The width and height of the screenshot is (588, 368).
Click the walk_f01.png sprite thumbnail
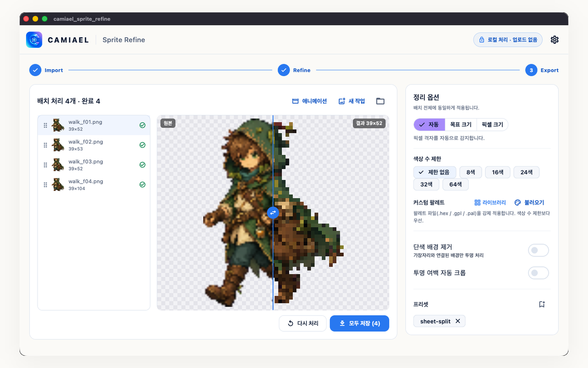tap(58, 125)
